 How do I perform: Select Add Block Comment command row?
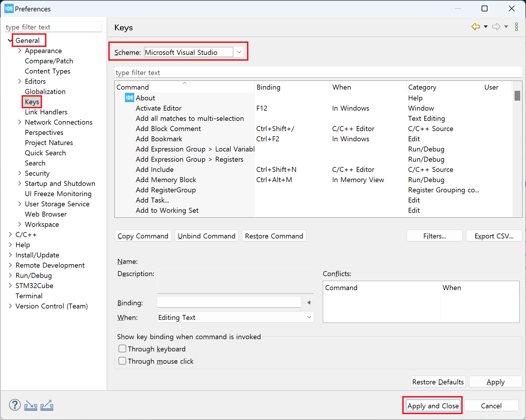click(x=313, y=129)
